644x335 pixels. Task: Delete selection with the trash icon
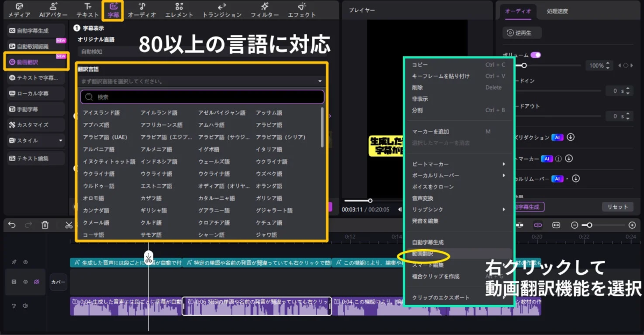46,225
